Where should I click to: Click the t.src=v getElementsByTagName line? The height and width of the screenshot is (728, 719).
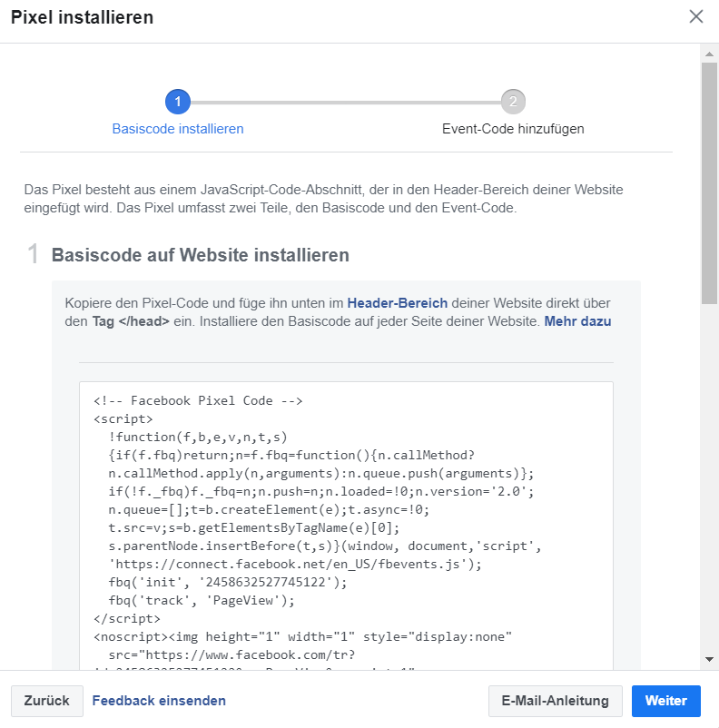pos(253,528)
